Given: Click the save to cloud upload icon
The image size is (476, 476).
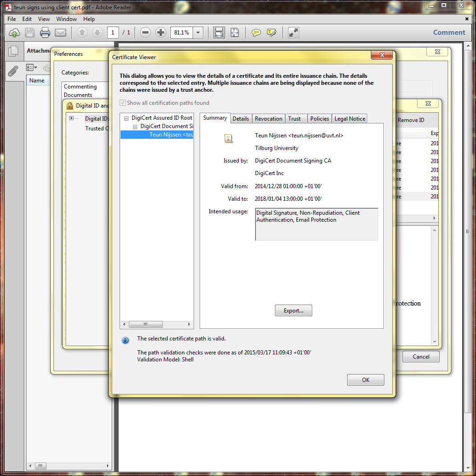Looking at the screenshot, I should click(x=14, y=33).
